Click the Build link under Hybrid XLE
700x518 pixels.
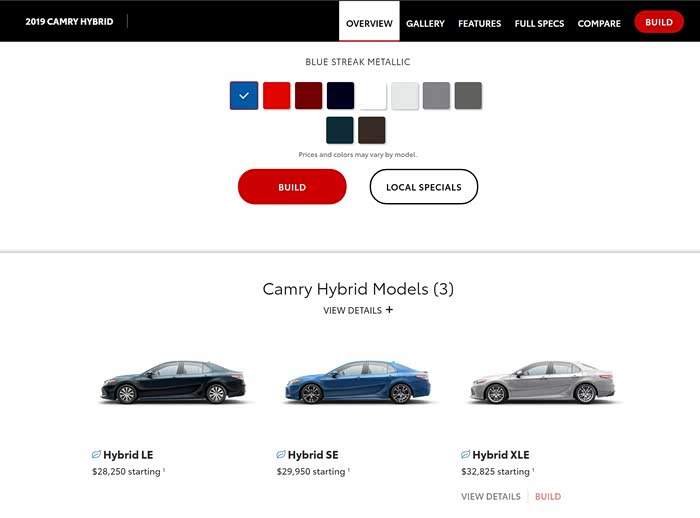pyautogui.click(x=548, y=496)
